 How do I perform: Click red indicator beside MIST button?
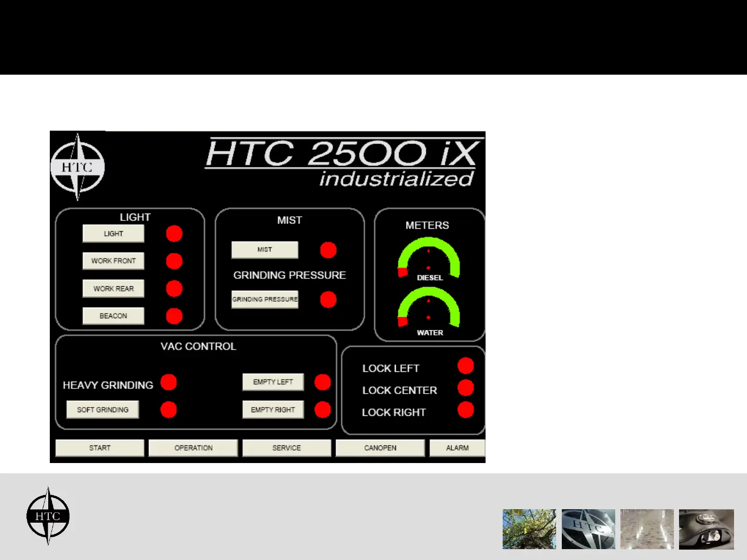tap(328, 250)
